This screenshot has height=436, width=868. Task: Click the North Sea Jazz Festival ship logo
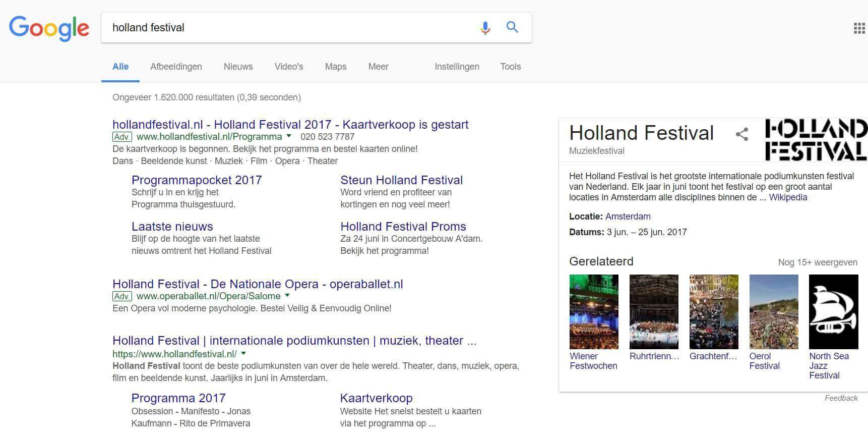(834, 312)
